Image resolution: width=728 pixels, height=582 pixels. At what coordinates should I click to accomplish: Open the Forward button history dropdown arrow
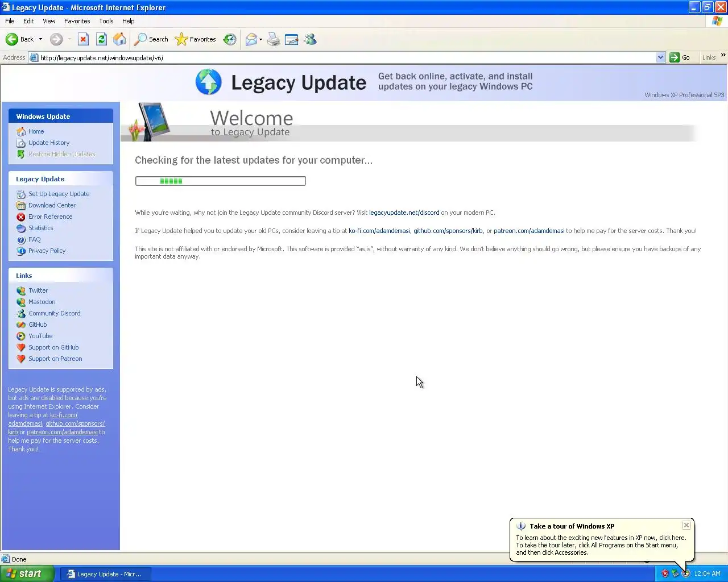(x=69, y=39)
